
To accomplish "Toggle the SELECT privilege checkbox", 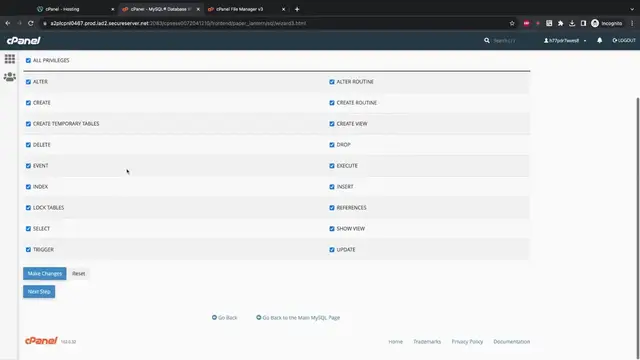I will point(28,229).
